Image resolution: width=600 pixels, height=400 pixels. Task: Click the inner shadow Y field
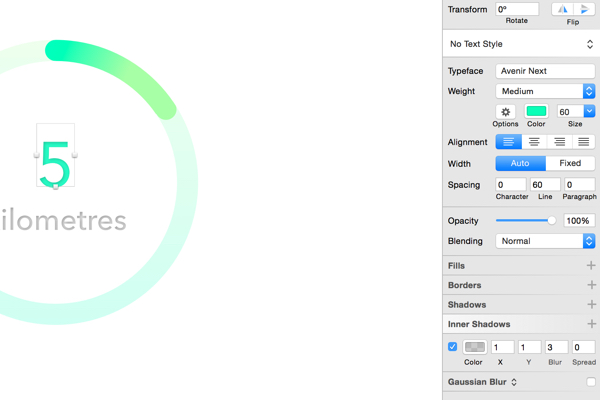point(530,347)
